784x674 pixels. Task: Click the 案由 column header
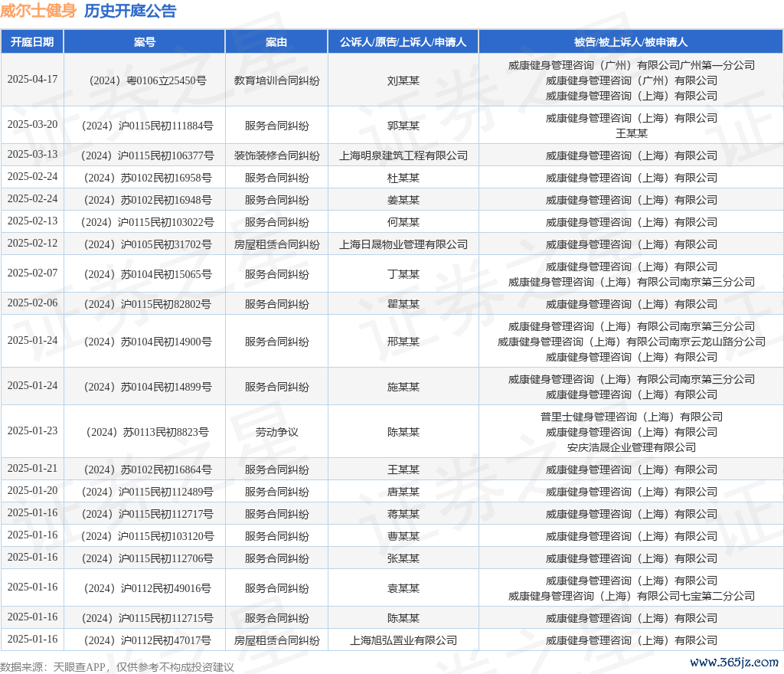coord(276,42)
